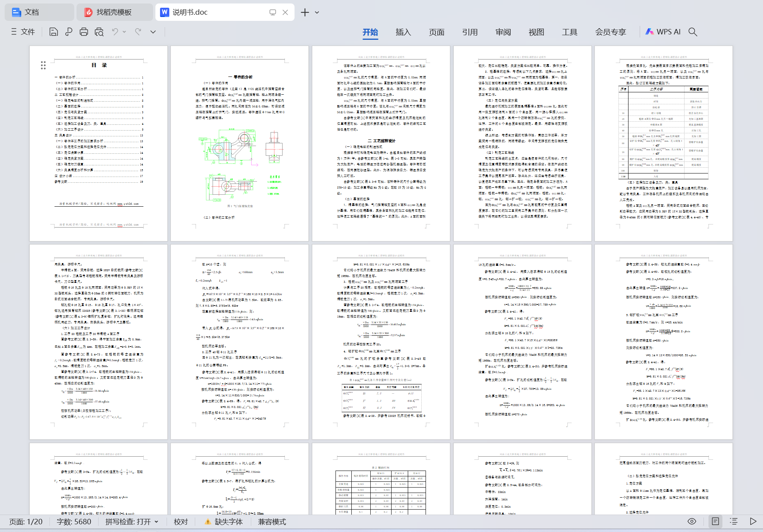
Task: Close the 说明书.doc tab
Action: [285, 12]
